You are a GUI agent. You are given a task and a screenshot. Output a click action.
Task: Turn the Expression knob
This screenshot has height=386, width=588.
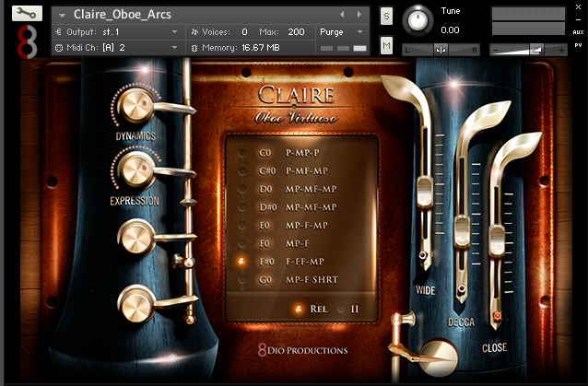(136, 170)
